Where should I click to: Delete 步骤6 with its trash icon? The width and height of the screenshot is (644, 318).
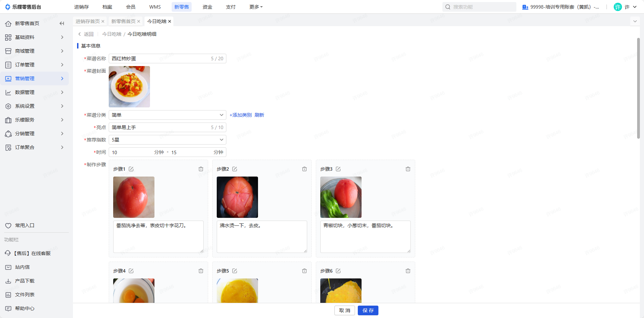coord(408,271)
